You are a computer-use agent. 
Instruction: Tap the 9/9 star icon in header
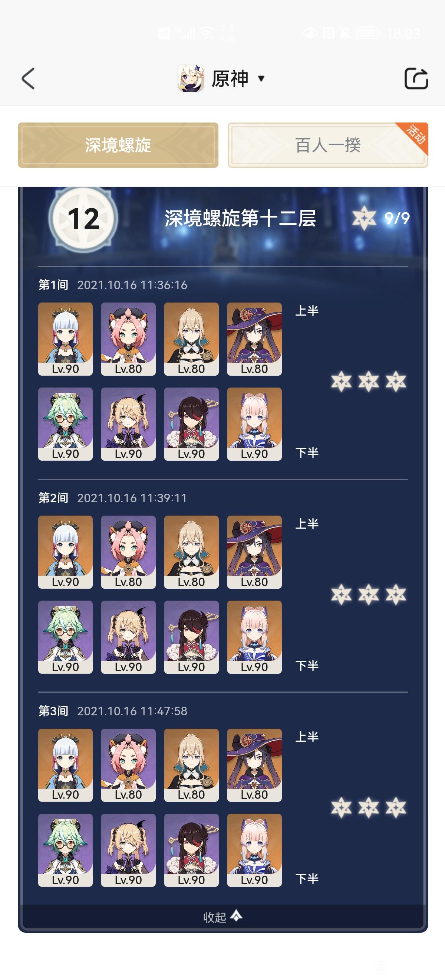364,218
